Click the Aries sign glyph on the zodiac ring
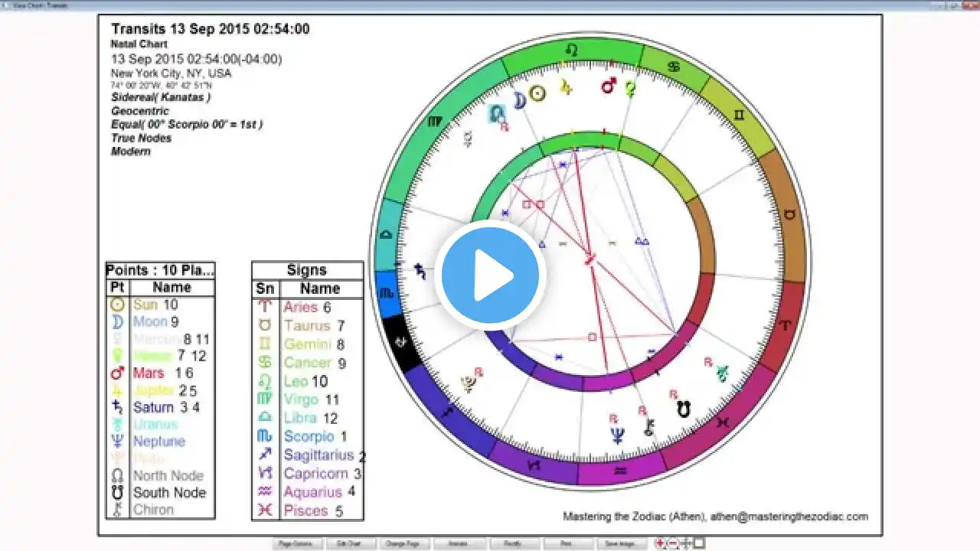Image resolution: width=980 pixels, height=551 pixels. (784, 326)
